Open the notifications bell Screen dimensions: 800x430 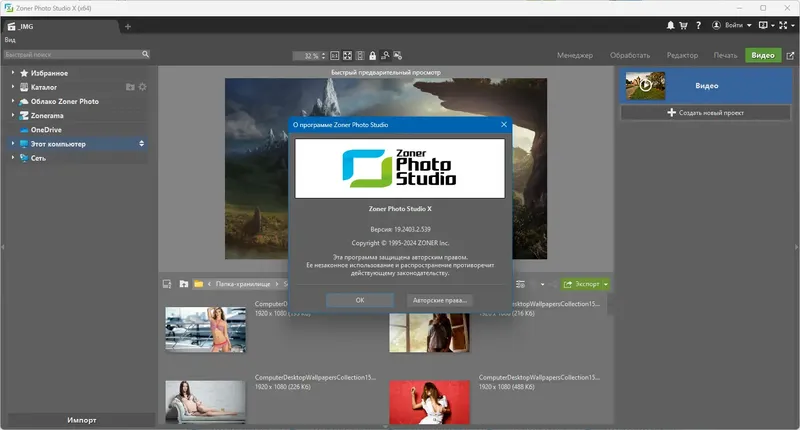coord(670,25)
